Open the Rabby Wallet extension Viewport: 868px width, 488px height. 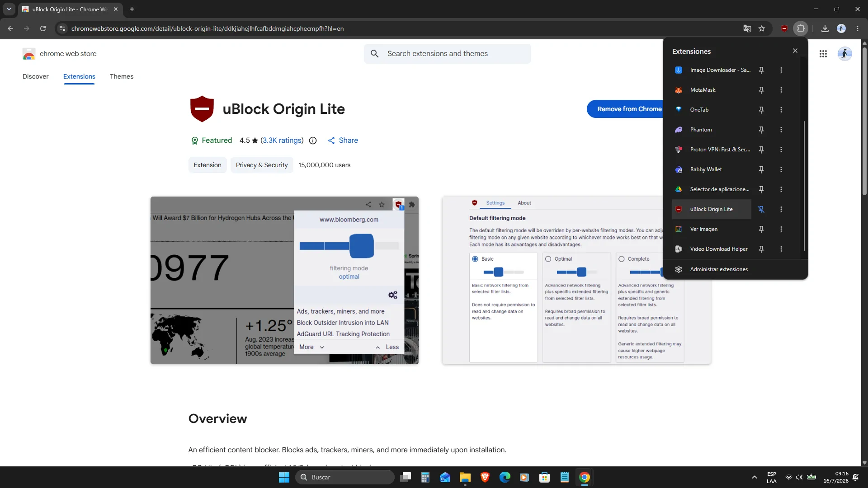pos(712,169)
